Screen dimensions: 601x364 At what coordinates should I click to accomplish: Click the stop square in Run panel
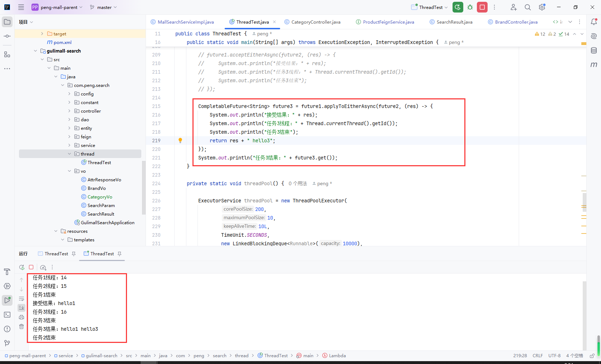tap(31, 267)
